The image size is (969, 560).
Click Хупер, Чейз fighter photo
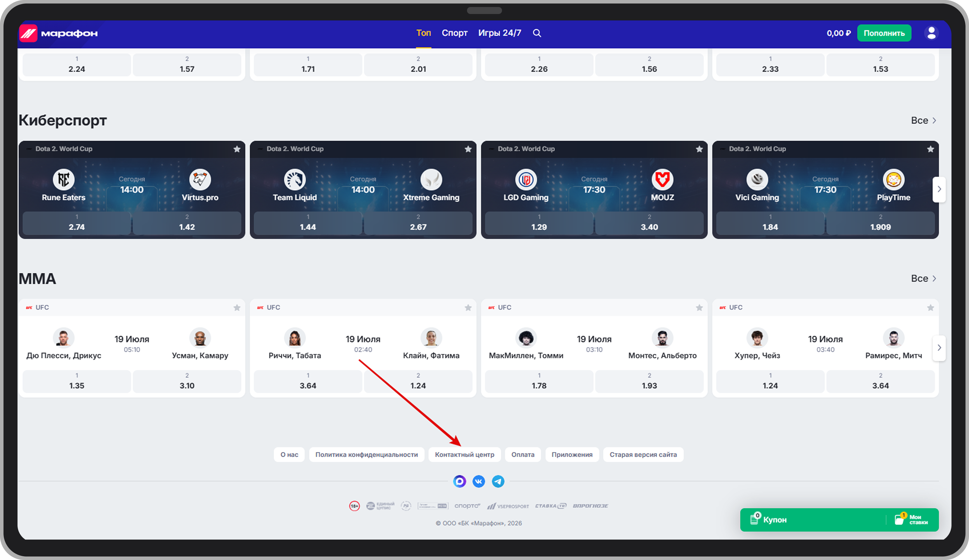click(757, 338)
